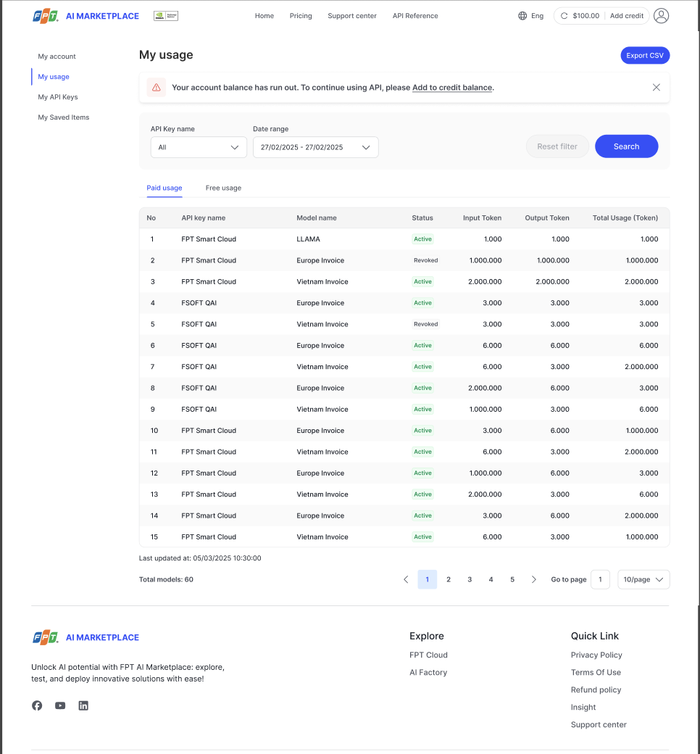700x754 pixels.
Task: Click the Total models: 60 text
Action: [x=166, y=579]
